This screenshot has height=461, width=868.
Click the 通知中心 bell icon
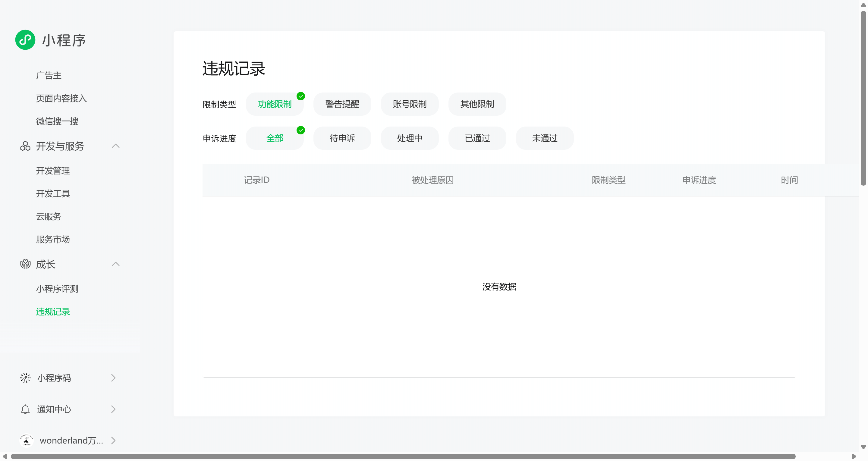pos(25,409)
